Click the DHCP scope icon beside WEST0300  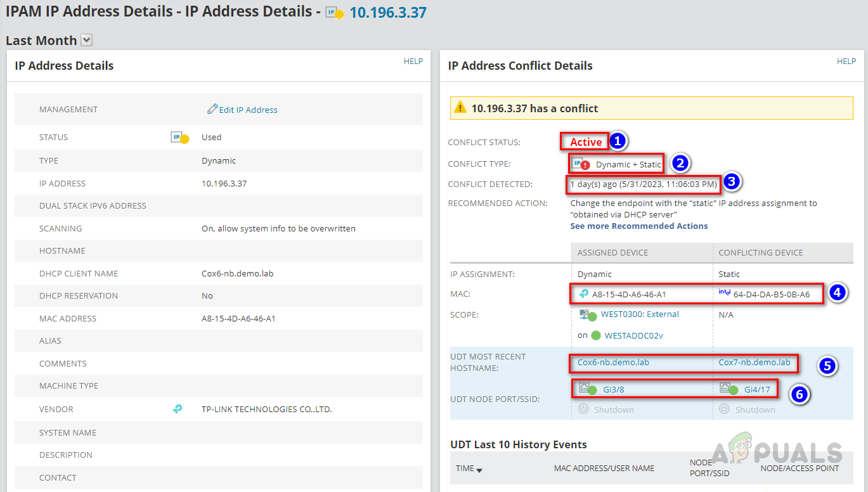coord(587,315)
